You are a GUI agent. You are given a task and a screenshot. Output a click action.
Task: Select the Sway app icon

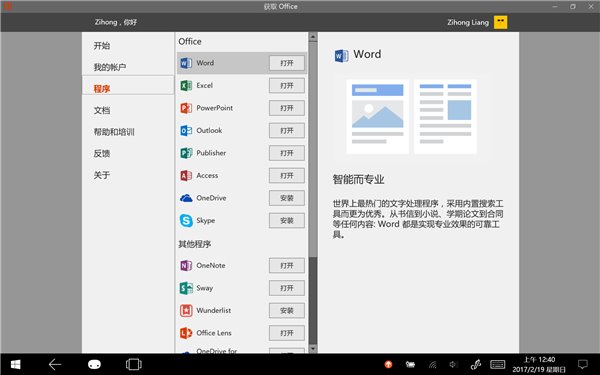coord(186,288)
